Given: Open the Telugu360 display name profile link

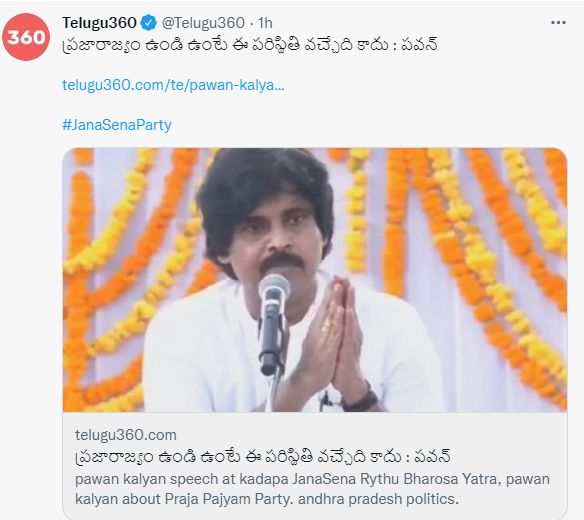Looking at the screenshot, I should click(99, 23).
